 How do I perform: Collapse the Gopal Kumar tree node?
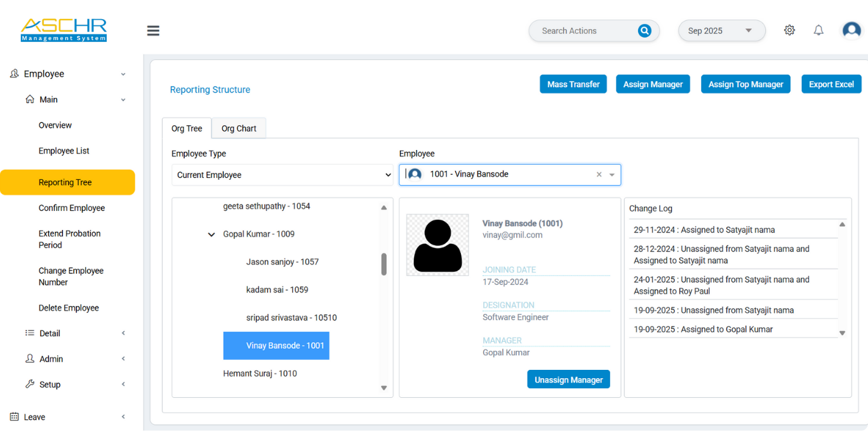pyautogui.click(x=211, y=234)
